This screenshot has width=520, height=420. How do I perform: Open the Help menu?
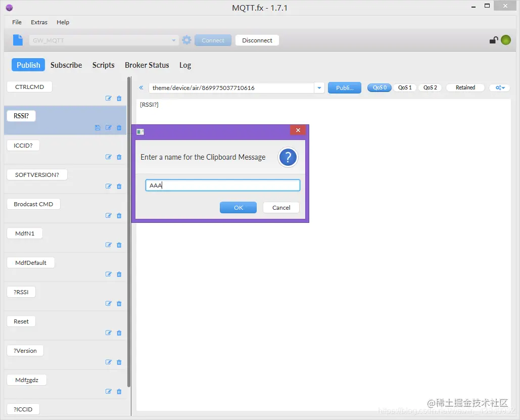[x=63, y=22]
